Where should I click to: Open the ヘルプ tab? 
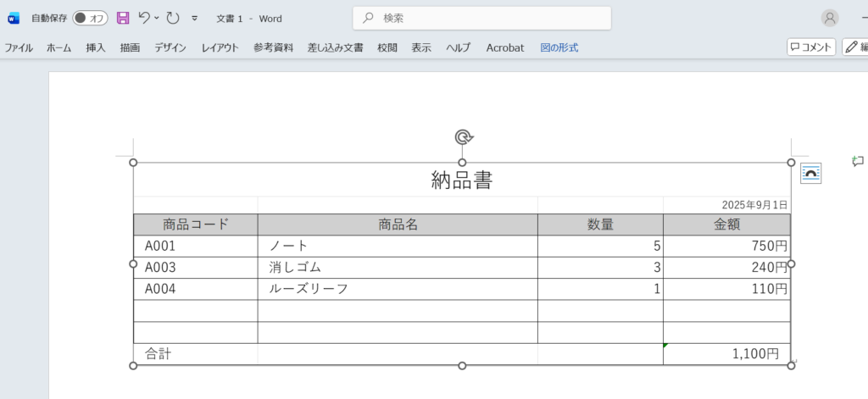(459, 47)
